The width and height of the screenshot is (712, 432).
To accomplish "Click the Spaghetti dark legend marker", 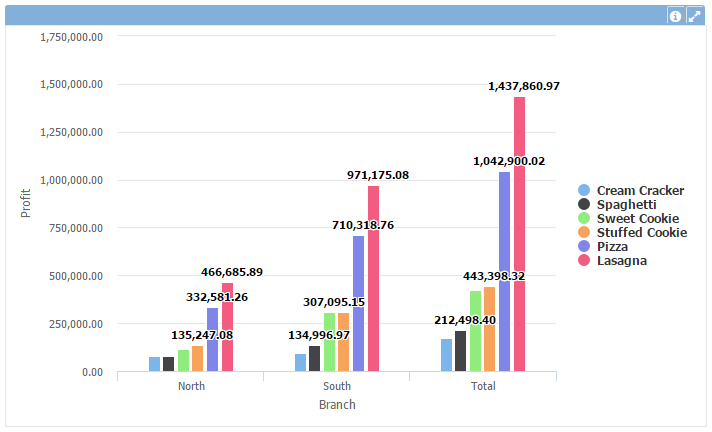I will [x=585, y=204].
